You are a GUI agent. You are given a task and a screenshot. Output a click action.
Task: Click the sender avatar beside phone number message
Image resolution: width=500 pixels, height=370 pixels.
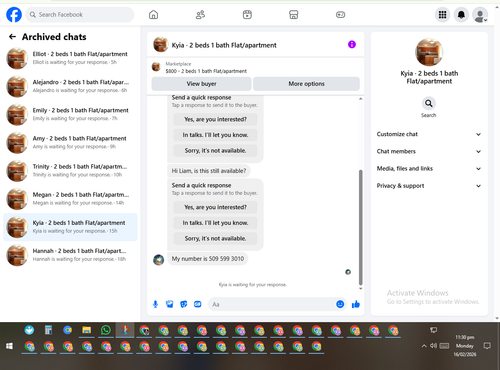[x=159, y=260]
